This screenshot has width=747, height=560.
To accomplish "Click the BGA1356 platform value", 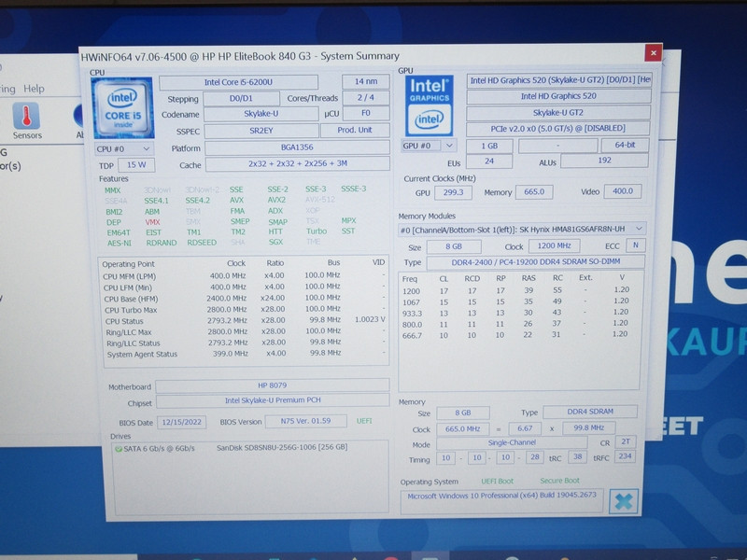I will click(297, 147).
